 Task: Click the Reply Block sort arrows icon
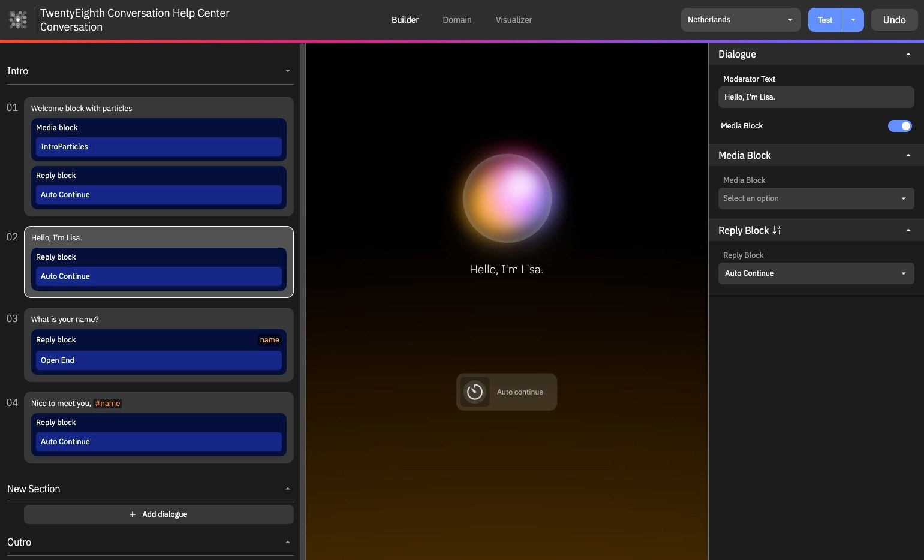pos(777,230)
